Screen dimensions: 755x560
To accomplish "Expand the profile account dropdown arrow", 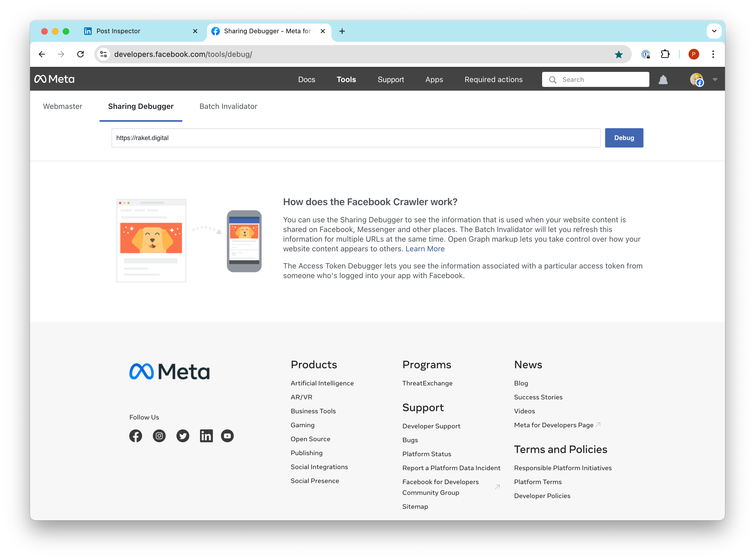I will click(x=715, y=80).
